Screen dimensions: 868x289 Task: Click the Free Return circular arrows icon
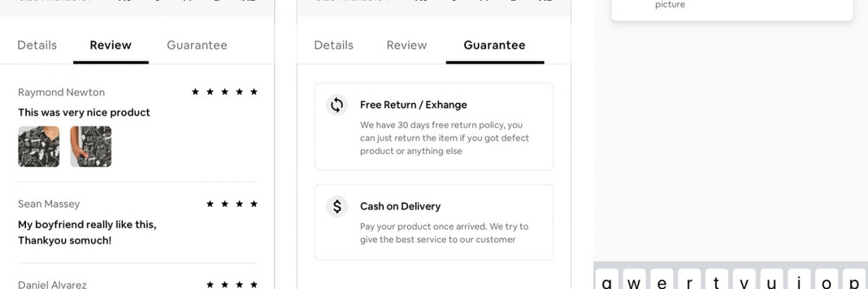(x=336, y=105)
